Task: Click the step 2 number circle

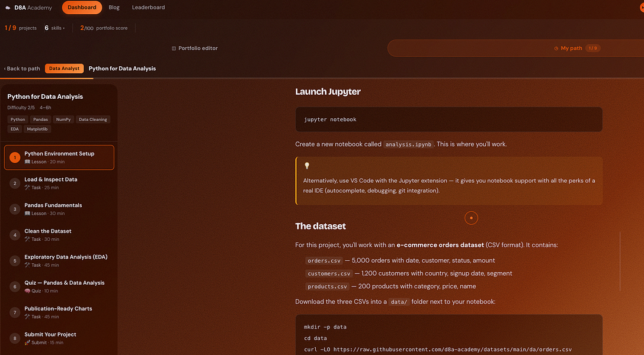Action: (x=15, y=183)
